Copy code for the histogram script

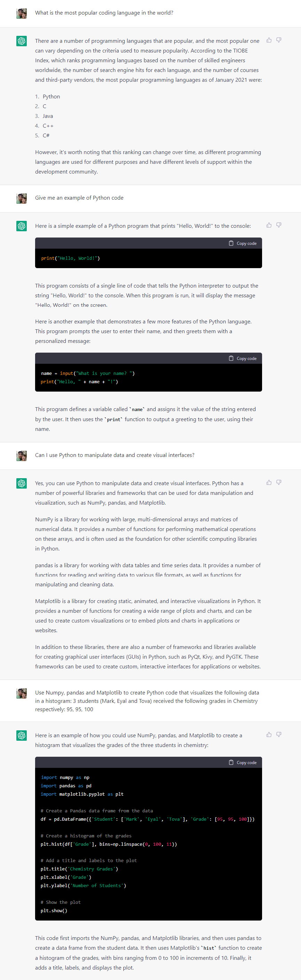coord(243,762)
